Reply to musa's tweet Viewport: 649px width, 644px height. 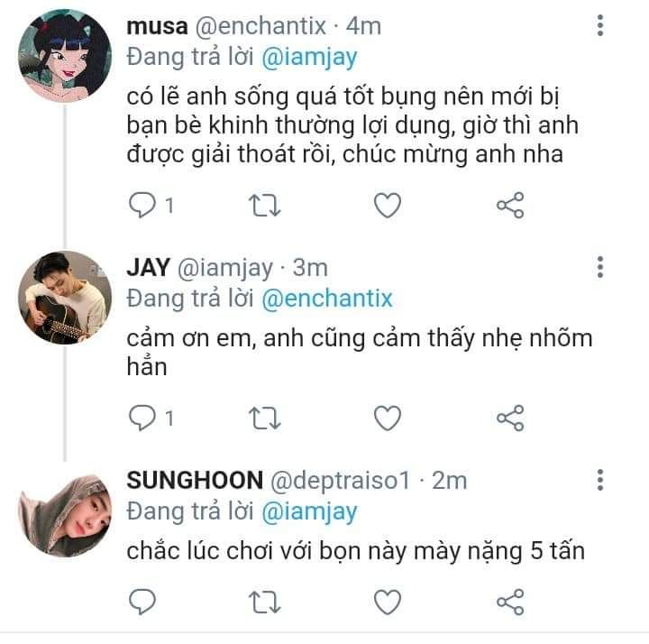click(x=142, y=205)
